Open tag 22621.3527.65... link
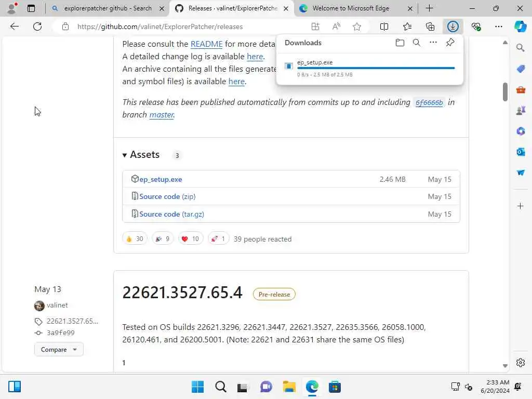532x399 pixels. coord(72,321)
